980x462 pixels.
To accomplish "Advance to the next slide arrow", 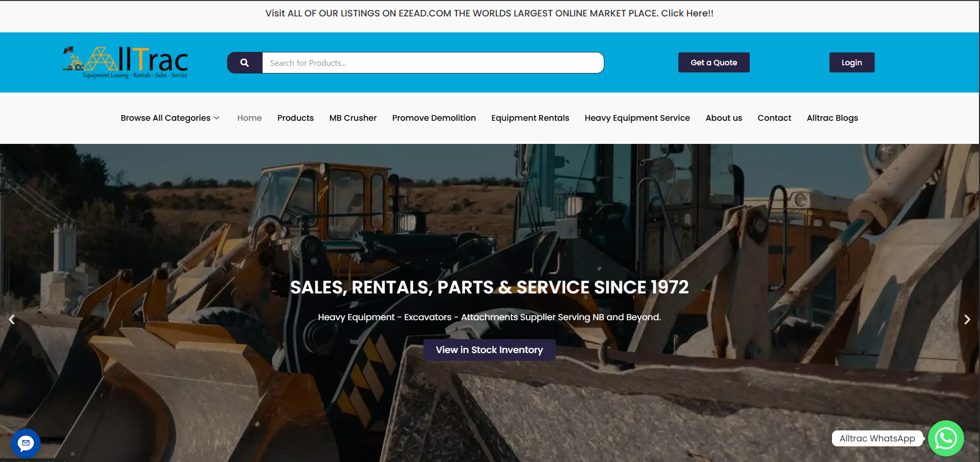I will click(x=967, y=320).
